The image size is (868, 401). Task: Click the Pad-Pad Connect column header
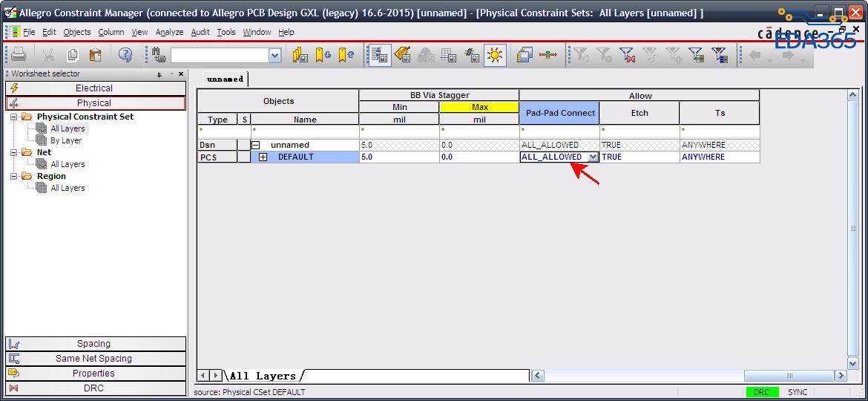tap(559, 113)
